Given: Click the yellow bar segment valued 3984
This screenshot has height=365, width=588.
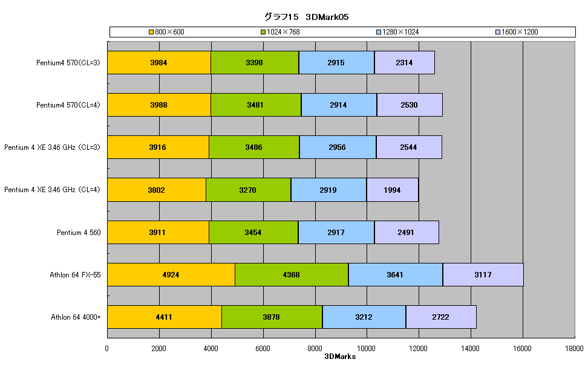Looking at the screenshot, I should pyautogui.click(x=159, y=63).
